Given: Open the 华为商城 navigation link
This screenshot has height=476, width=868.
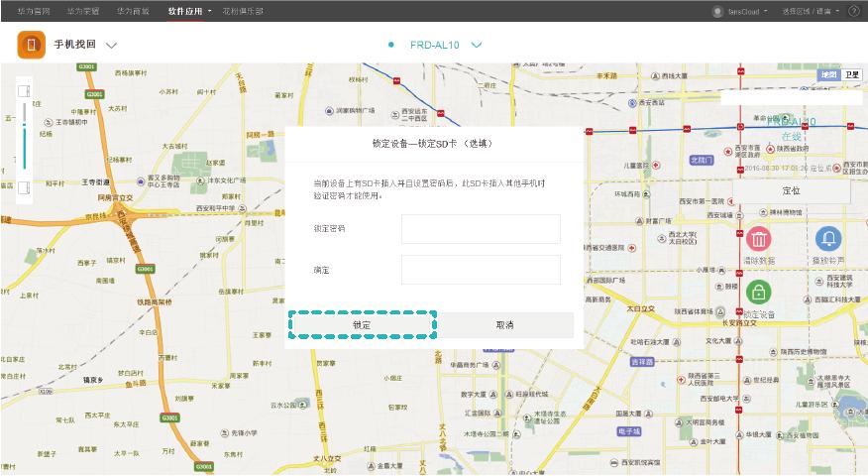Looking at the screenshot, I should pos(133,11).
